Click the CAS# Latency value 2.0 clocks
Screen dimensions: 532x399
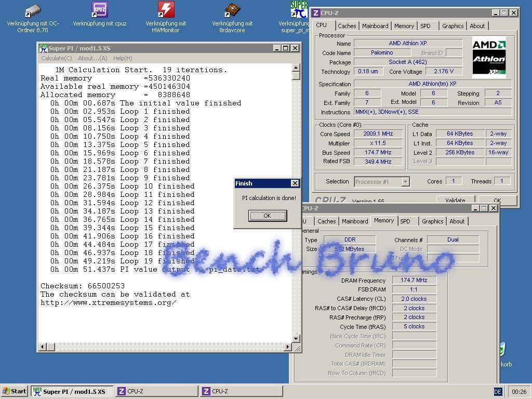pyautogui.click(x=414, y=299)
